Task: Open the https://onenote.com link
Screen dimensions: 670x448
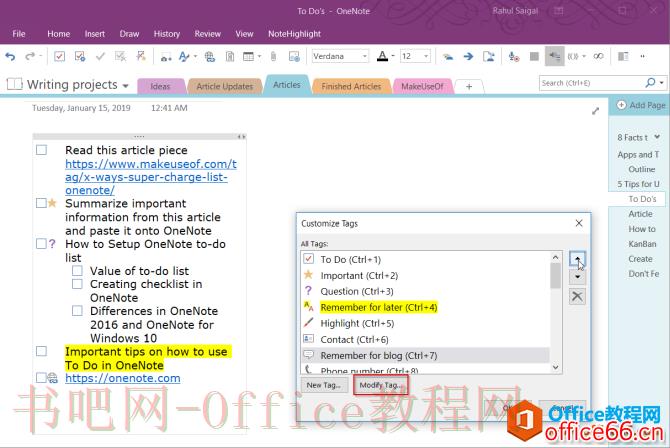Action: (123, 378)
